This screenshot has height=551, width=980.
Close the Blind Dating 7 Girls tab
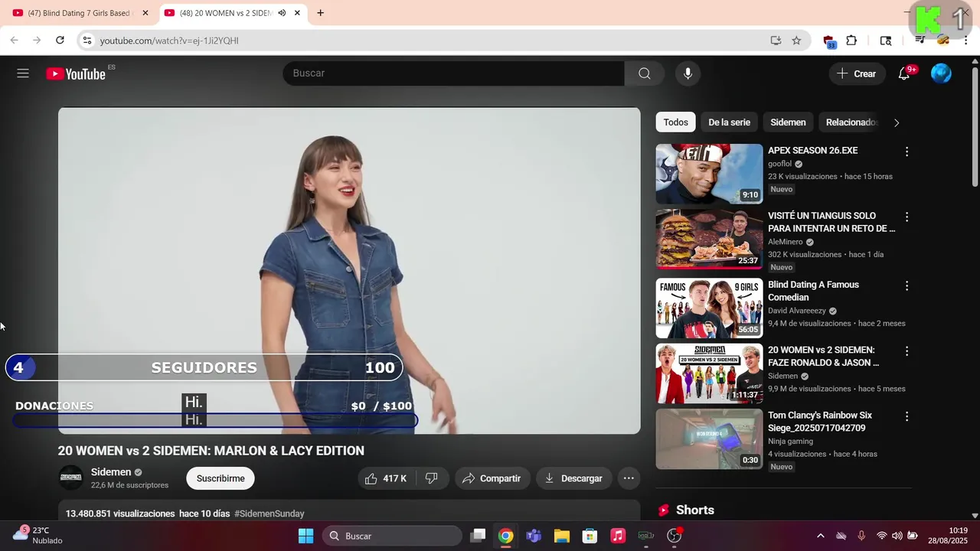[145, 13]
